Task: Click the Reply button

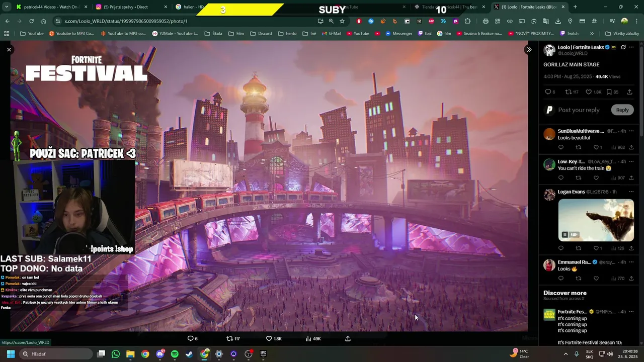Action: (x=622, y=110)
